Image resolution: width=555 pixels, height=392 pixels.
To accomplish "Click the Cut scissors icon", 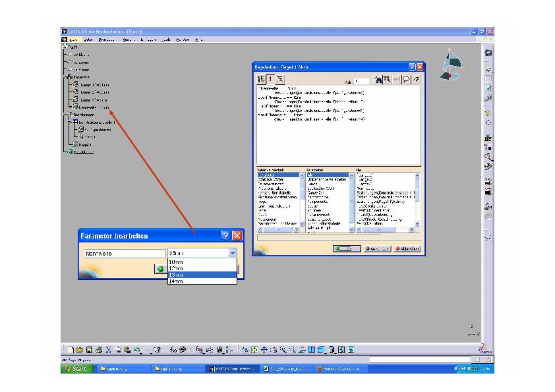I will point(108,350).
